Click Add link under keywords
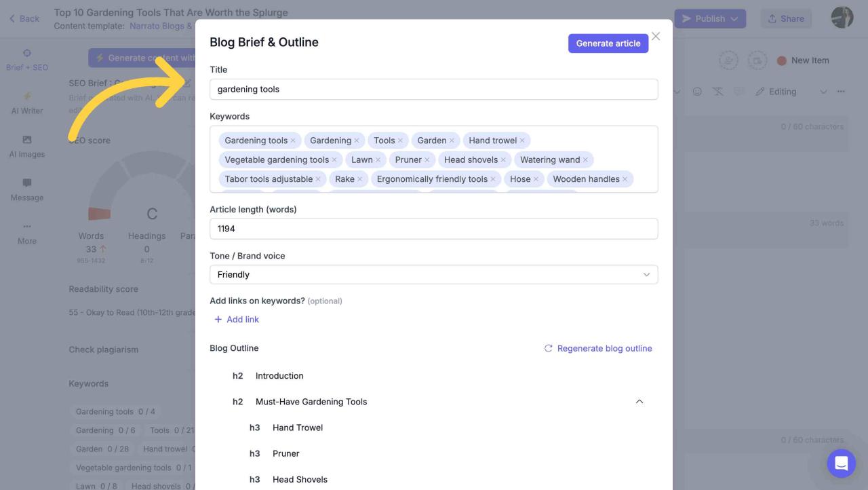The height and width of the screenshot is (490, 868). point(237,319)
